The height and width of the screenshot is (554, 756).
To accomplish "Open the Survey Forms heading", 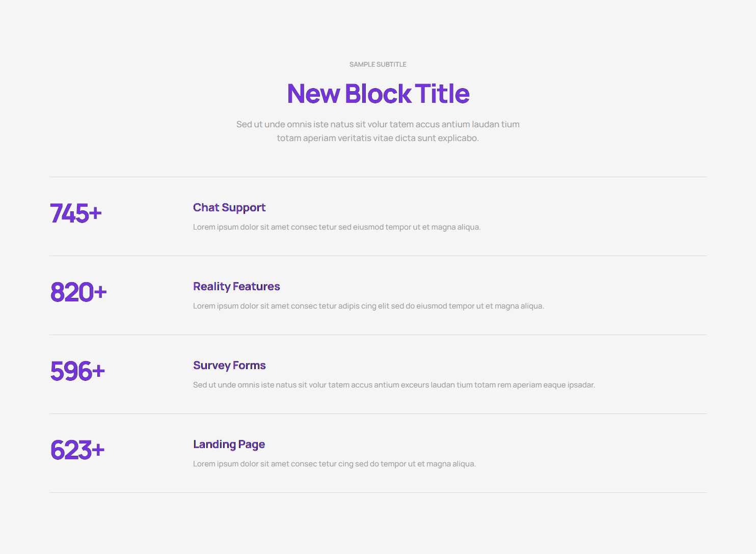I will coord(229,366).
